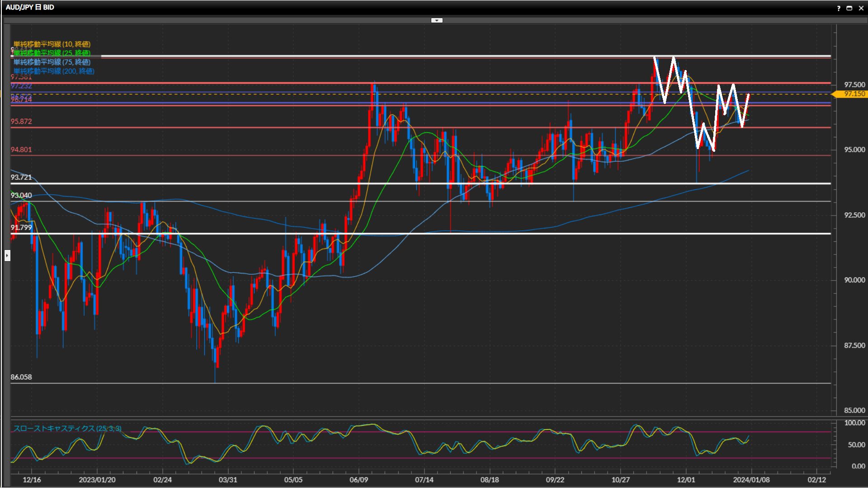Open the help question-mark icon
This screenshot has width=868, height=488.
coord(839,8)
